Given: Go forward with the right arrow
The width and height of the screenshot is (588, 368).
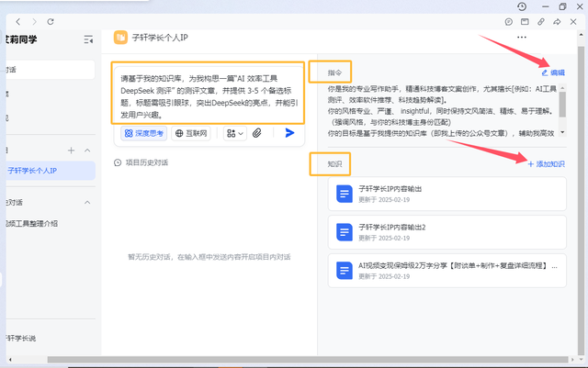Looking at the screenshot, I should pos(34,22).
